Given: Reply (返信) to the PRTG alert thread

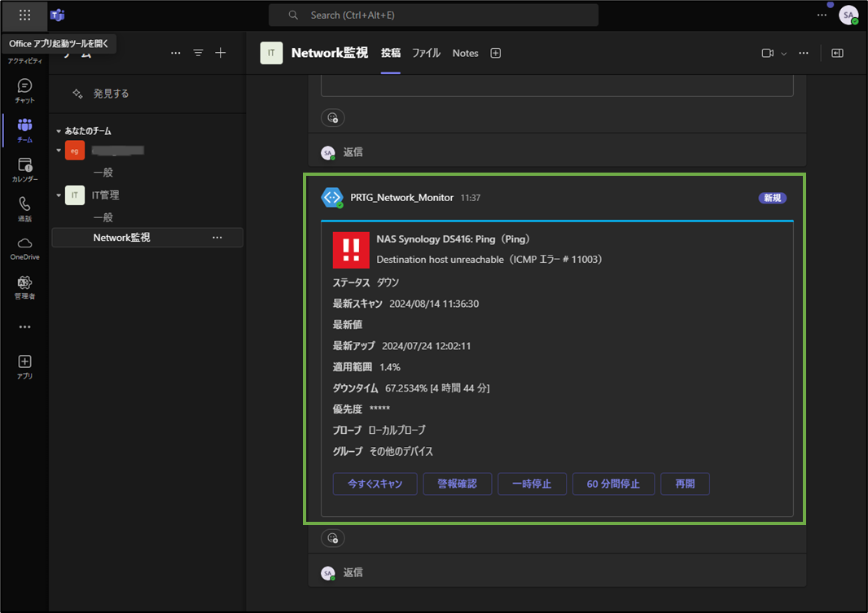Looking at the screenshot, I should [x=353, y=572].
